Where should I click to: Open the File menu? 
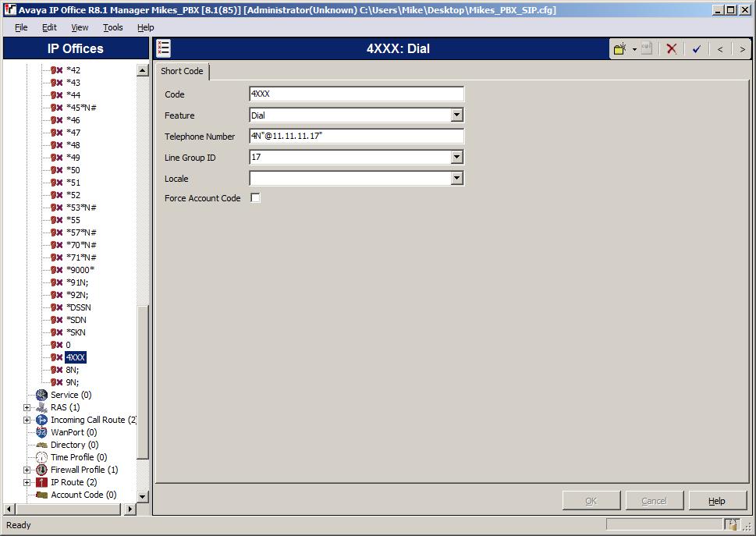[x=21, y=27]
